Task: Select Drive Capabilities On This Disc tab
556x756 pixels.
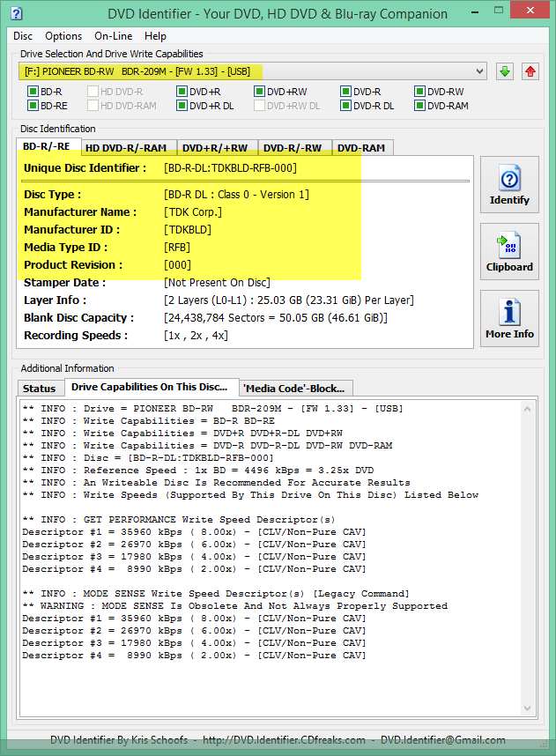Action: click(x=150, y=387)
